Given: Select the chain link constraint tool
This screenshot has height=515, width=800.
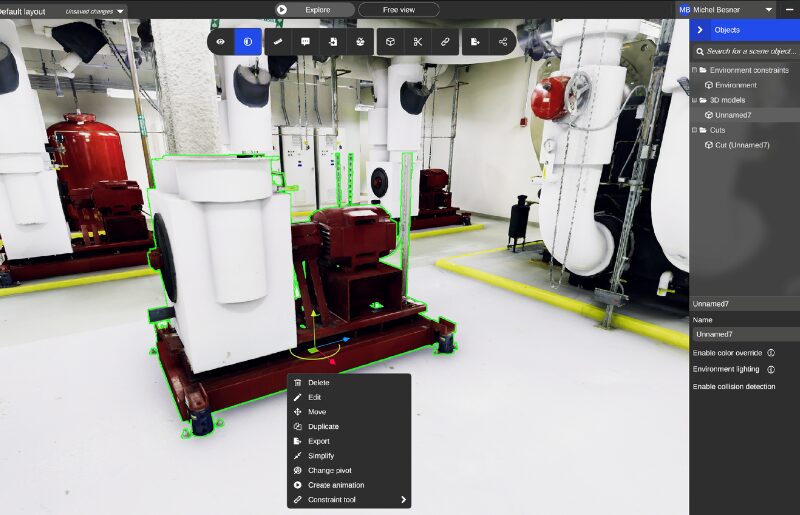Looking at the screenshot, I should (445, 42).
